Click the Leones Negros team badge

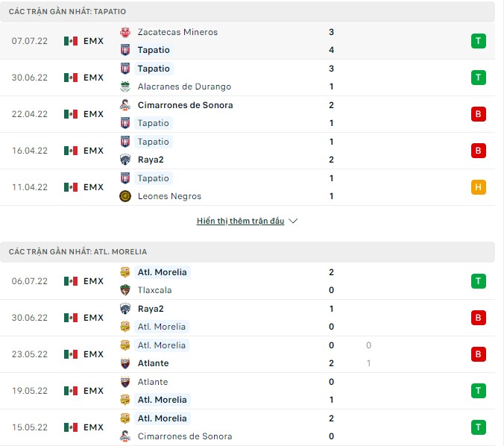click(x=125, y=196)
